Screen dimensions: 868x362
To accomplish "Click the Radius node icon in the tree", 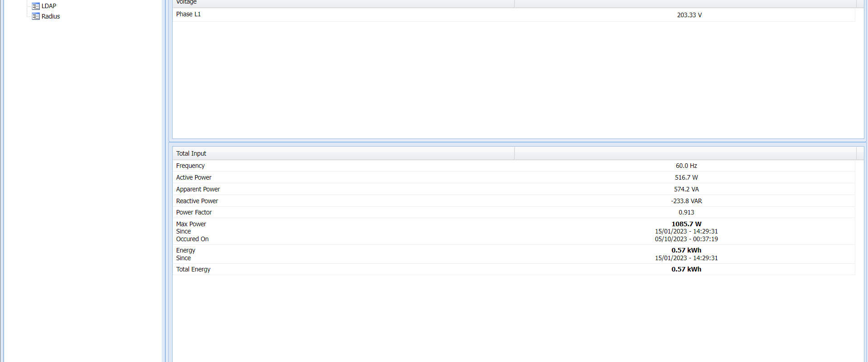I will [x=36, y=16].
